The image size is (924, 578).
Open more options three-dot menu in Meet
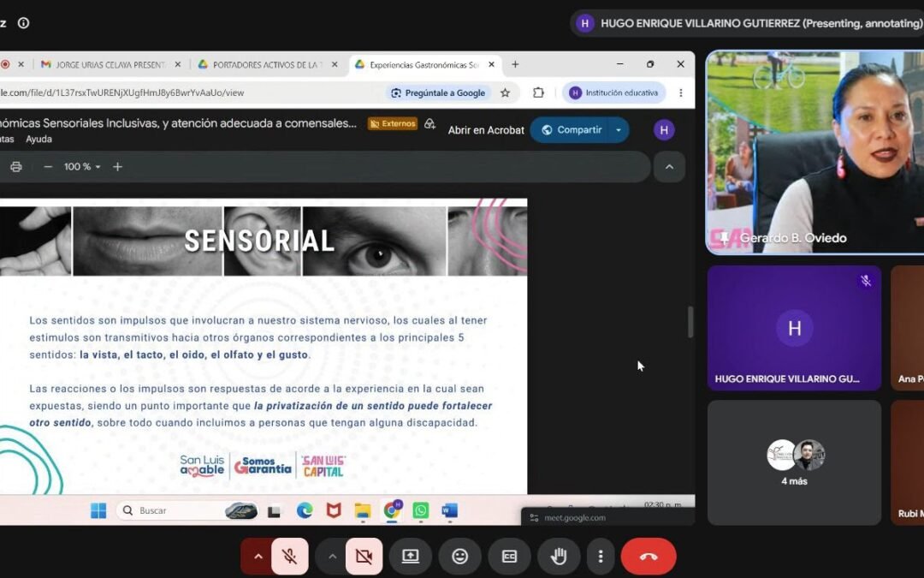pos(601,557)
